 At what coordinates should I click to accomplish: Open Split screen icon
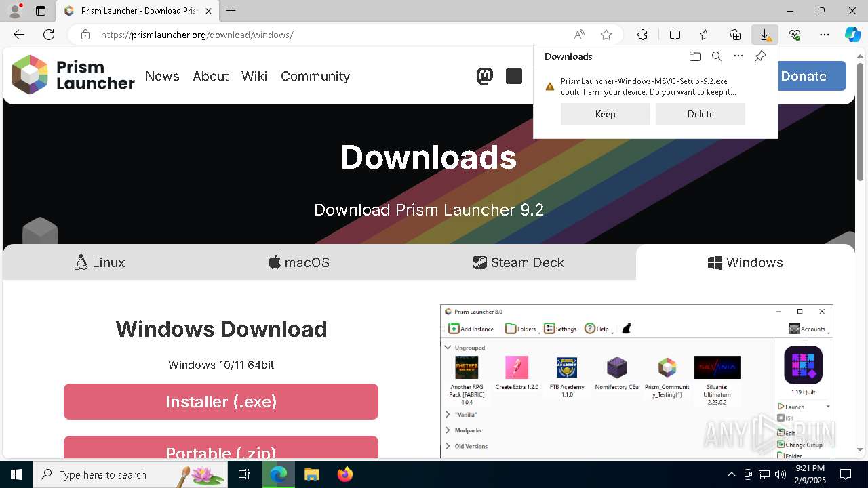coord(675,35)
